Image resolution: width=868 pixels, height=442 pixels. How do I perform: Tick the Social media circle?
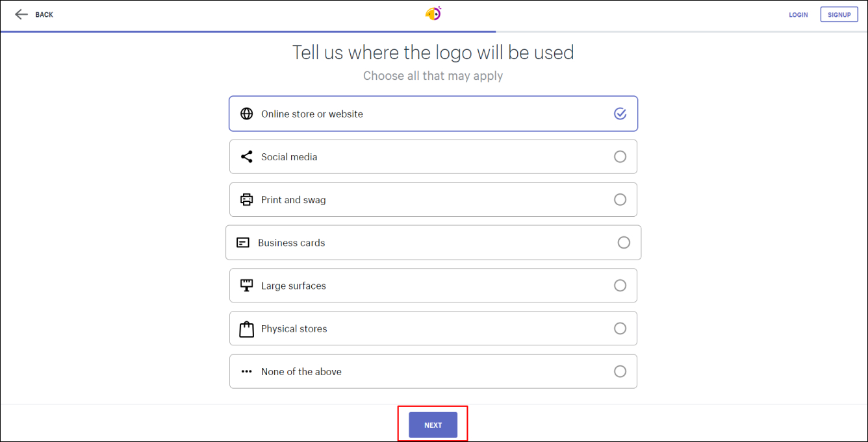click(x=620, y=156)
